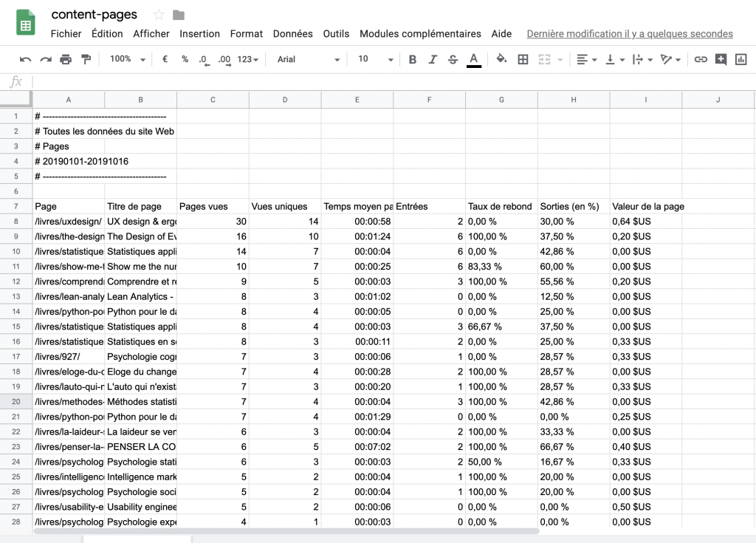Click the content-pages document title
The image size is (756, 543).
tap(94, 15)
